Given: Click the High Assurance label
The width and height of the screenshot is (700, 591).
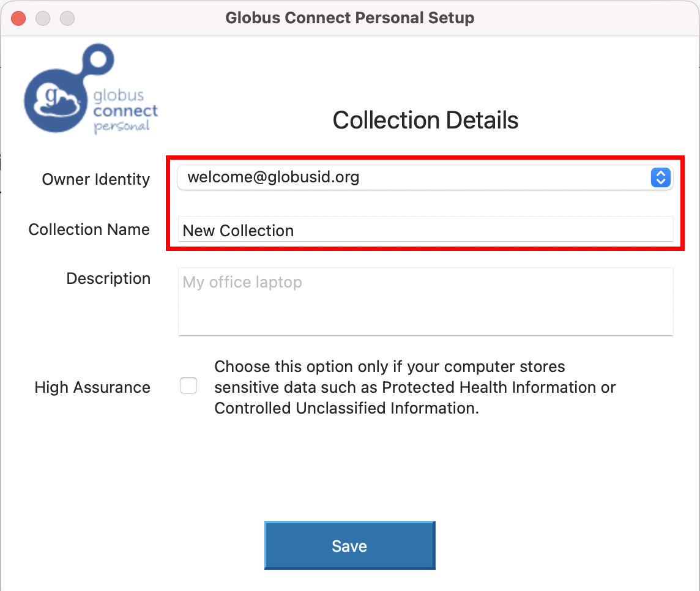Looking at the screenshot, I should (92, 387).
